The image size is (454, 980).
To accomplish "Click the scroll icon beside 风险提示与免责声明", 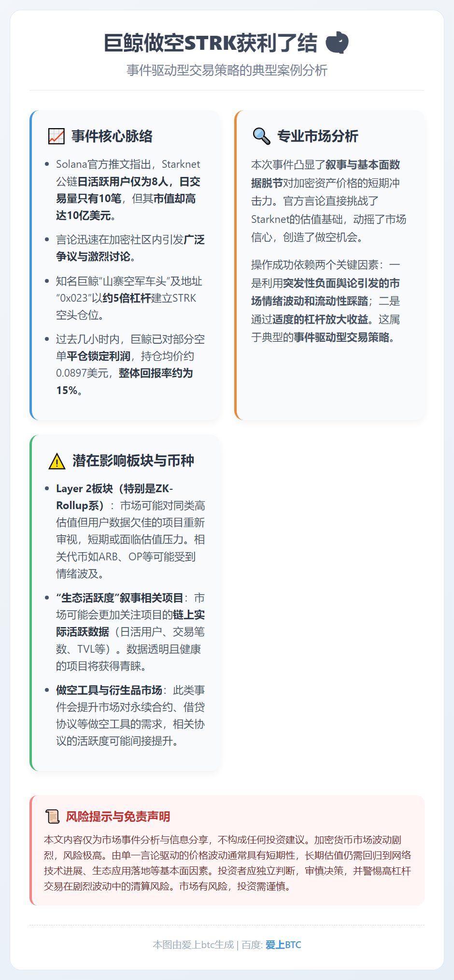I will [52, 817].
